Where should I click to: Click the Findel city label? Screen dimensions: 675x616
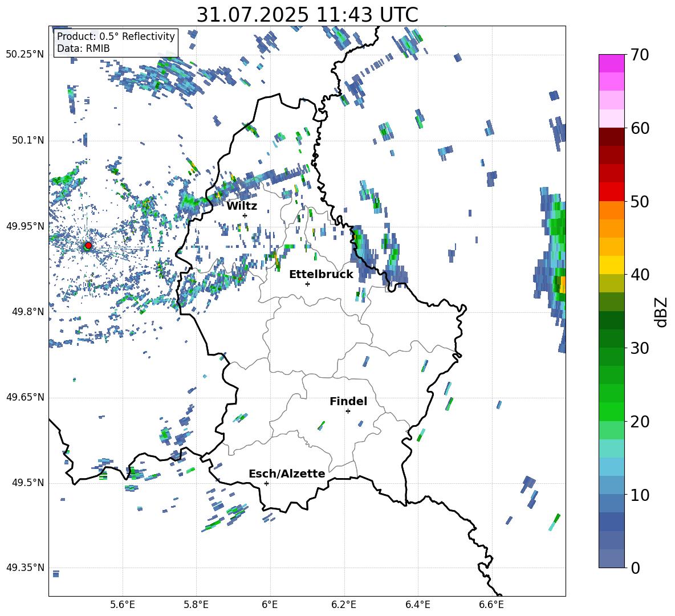[348, 401]
